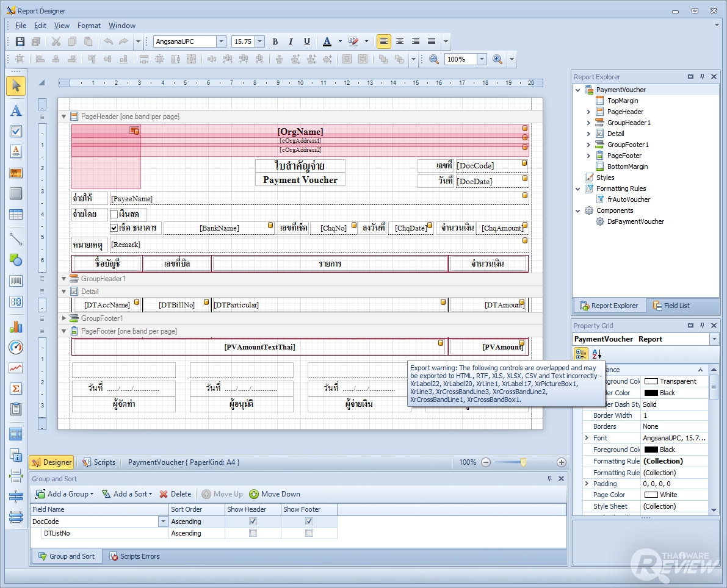
Task: Select the Label tool in toolbox
Action: point(16,110)
